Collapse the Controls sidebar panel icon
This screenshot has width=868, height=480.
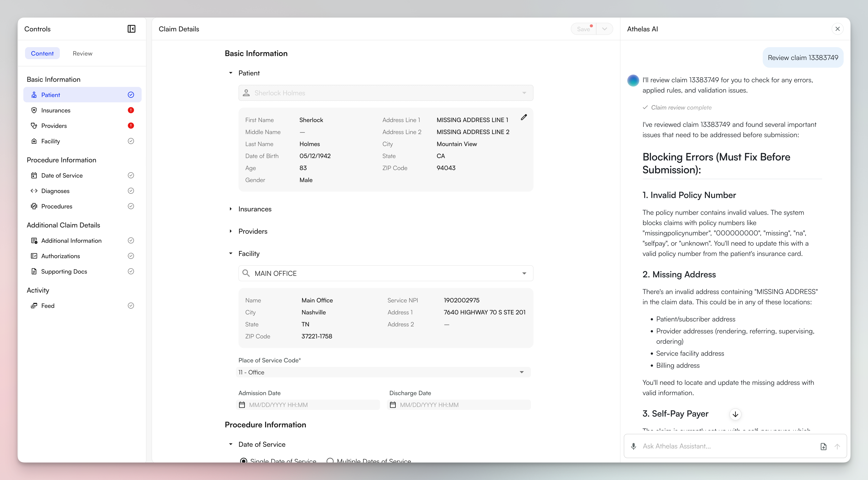coord(131,29)
